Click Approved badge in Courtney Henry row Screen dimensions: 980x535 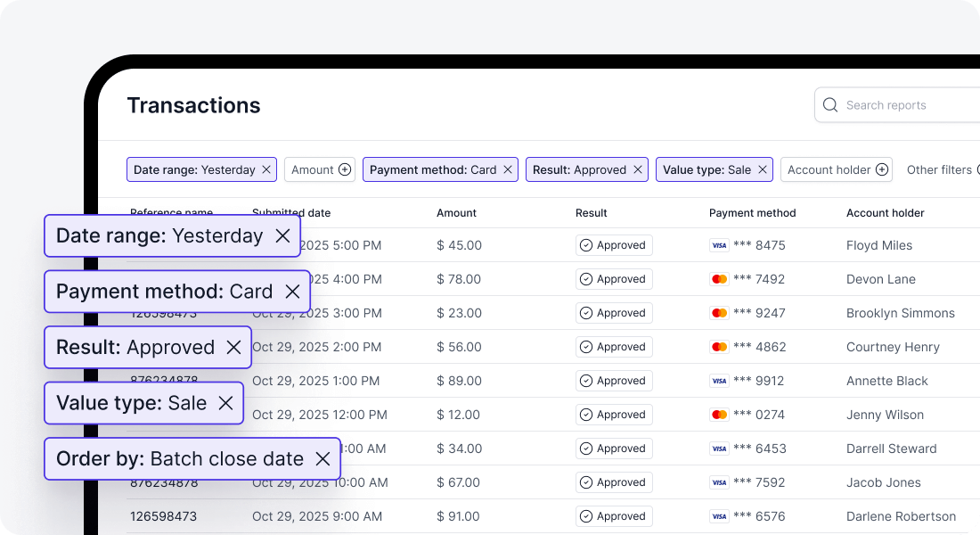coord(614,347)
